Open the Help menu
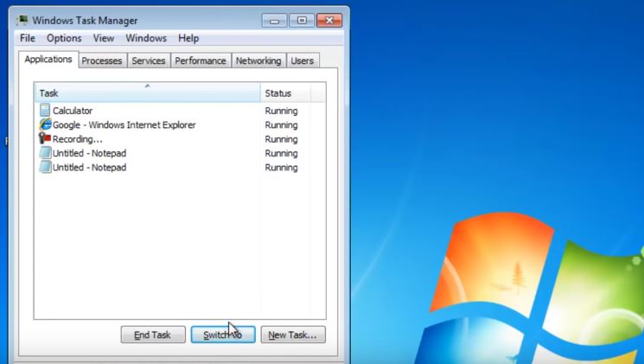Viewport: 644px width, 364px height. coord(188,38)
